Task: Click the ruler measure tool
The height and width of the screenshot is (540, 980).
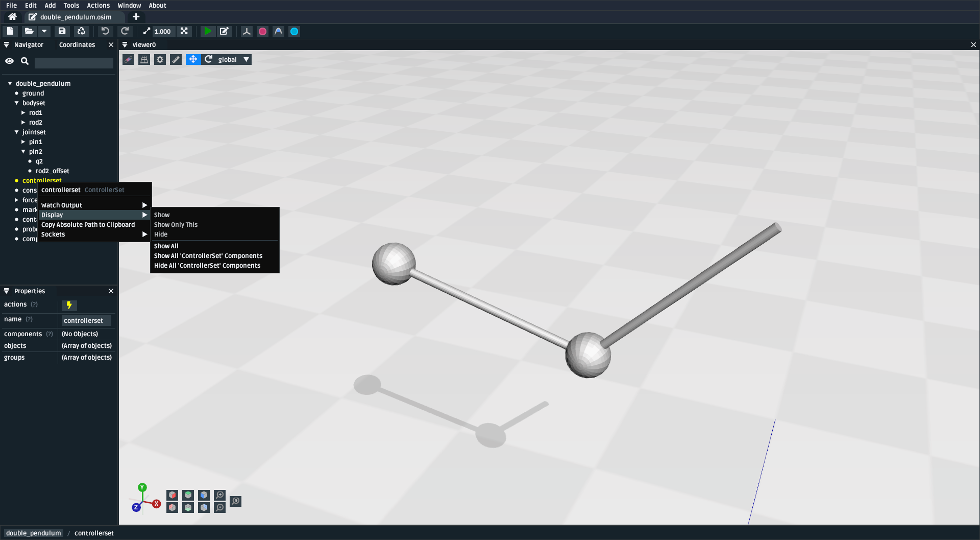Action: click(x=176, y=60)
